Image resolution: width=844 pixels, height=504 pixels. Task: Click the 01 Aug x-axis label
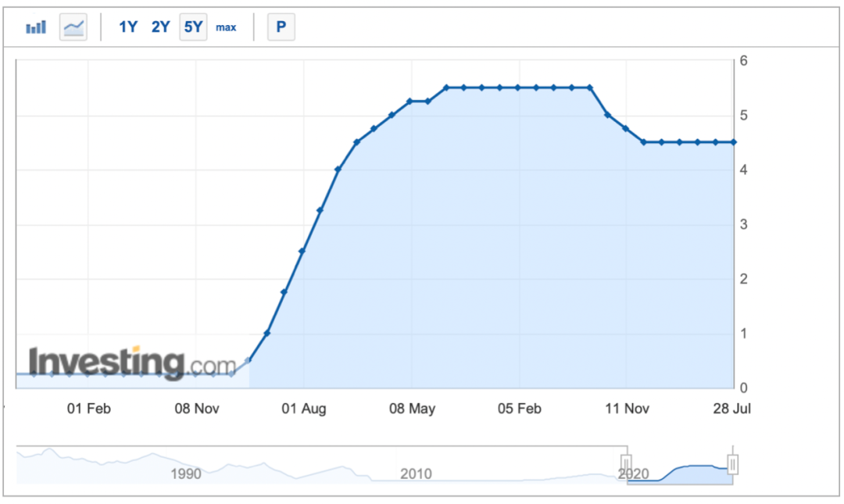pyautogui.click(x=303, y=408)
